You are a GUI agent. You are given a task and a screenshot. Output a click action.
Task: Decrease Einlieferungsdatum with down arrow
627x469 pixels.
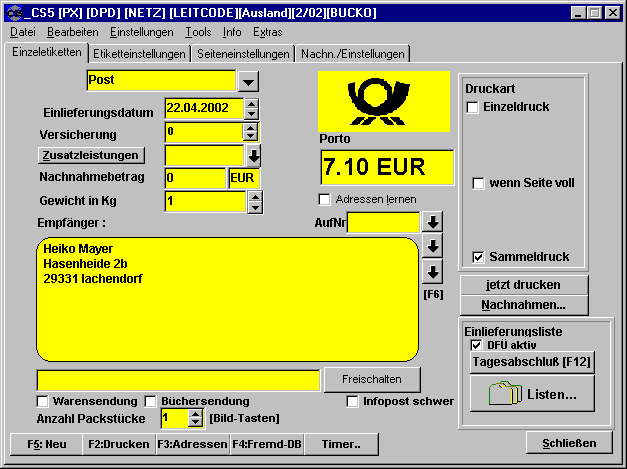pos(251,114)
